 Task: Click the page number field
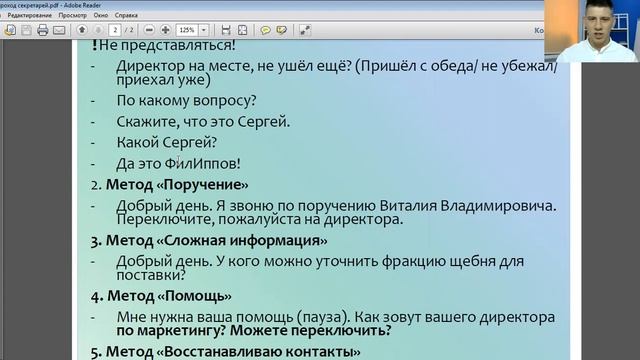(115, 30)
